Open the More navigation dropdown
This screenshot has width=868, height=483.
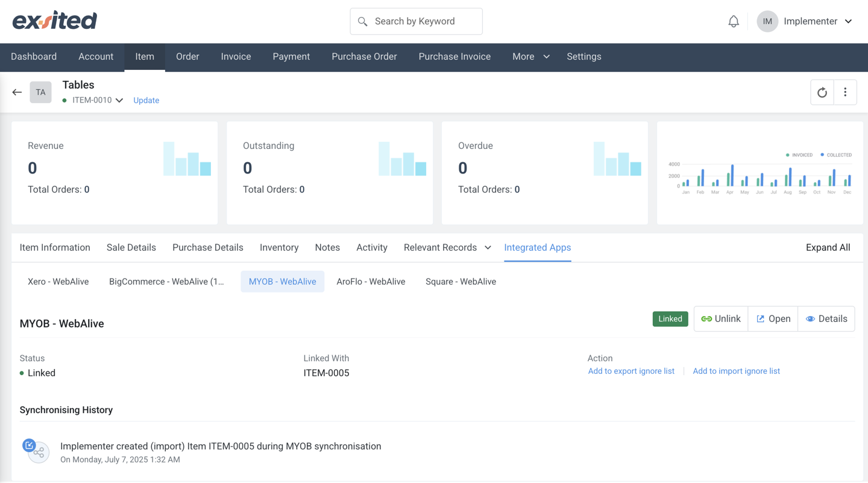point(530,57)
